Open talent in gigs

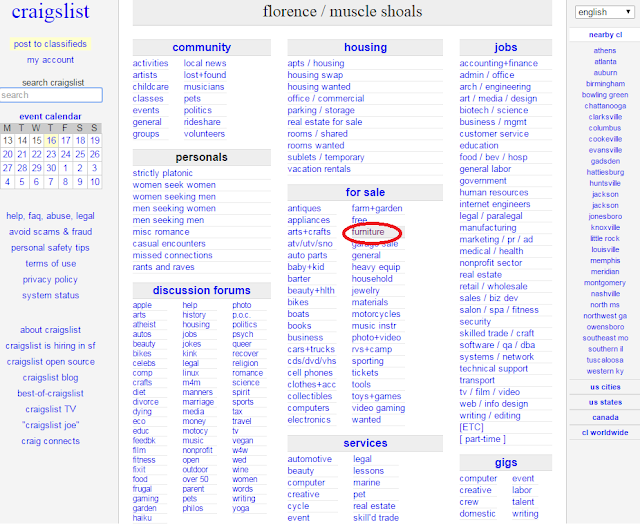click(x=523, y=502)
